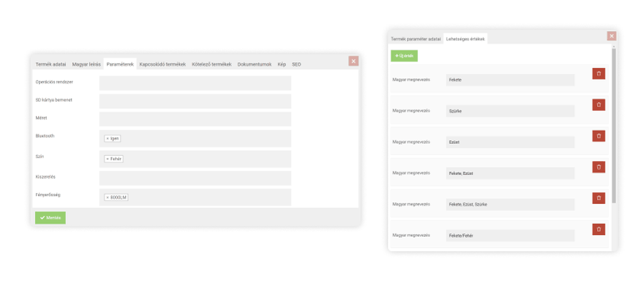Select the Lehetséges értékek tab
644x281 pixels.
click(465, 39)
